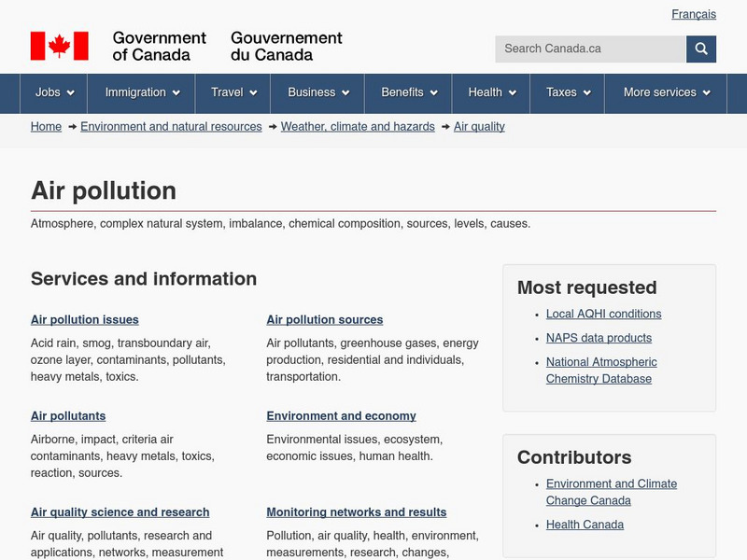The width and height of the screenshot is (747, 560).
Task: Go to Home breadcrumb link
Action: point(46,126)
